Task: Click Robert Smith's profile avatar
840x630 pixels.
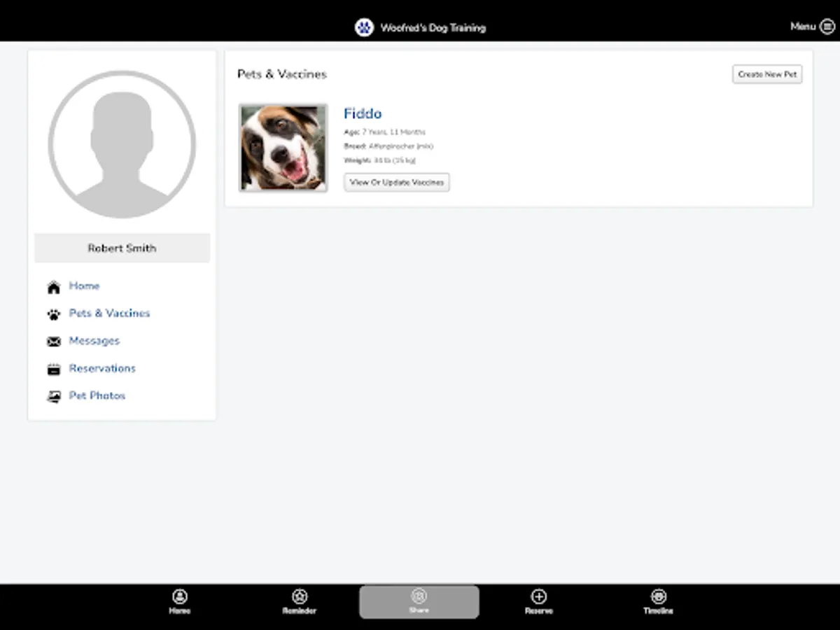Action: point(121,143)
